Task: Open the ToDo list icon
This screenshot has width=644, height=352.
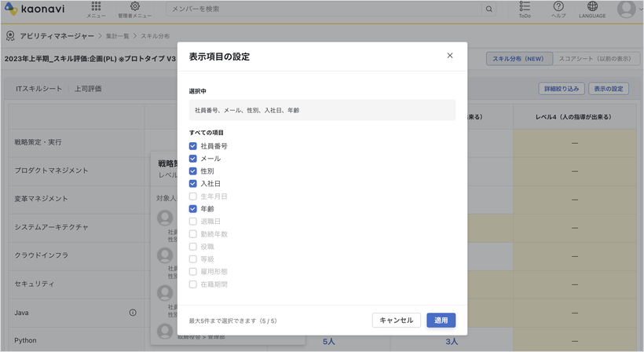Action: [525, 6]
